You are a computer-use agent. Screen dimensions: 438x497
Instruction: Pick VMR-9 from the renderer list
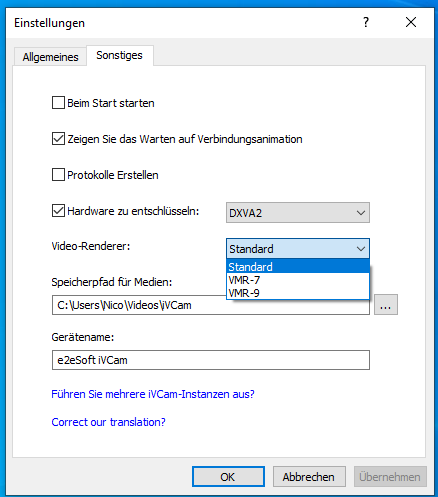click(x=298, y=293)
